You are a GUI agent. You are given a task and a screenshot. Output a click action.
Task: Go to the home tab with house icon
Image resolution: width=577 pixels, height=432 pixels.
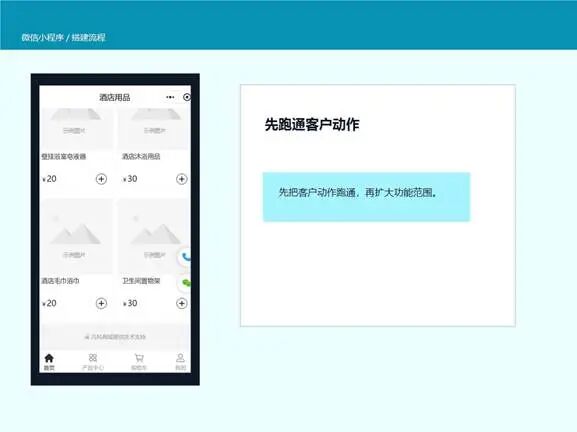(49, 362)
